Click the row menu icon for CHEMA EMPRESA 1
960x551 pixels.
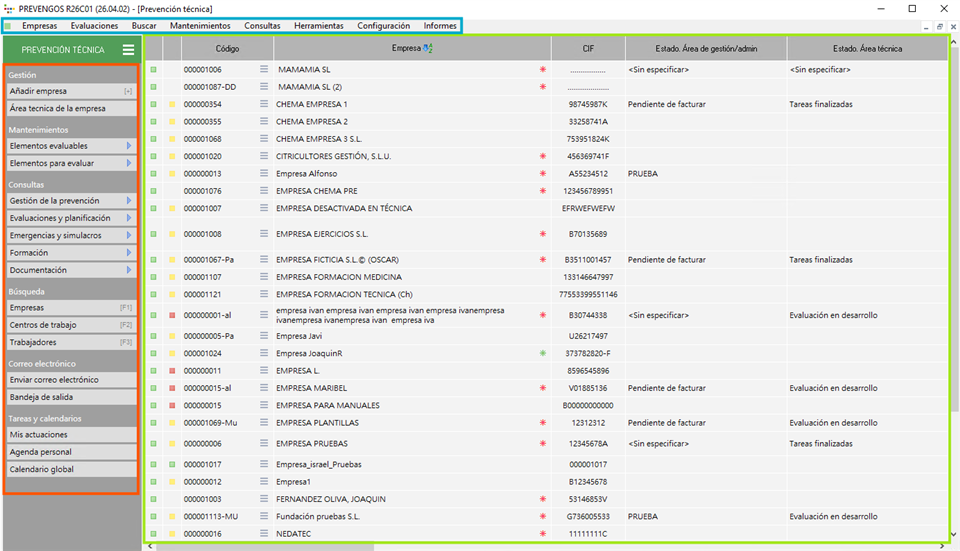pos(265,104)
